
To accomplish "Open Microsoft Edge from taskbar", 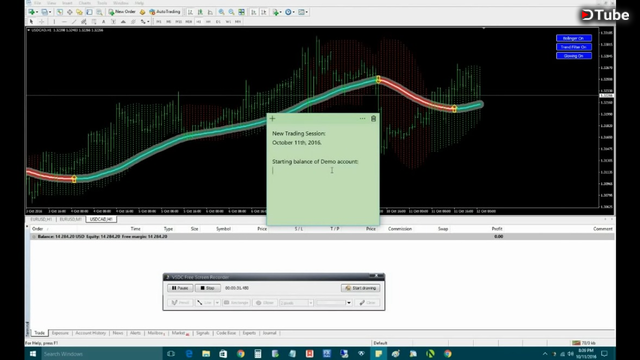I will tap(189, 354).
